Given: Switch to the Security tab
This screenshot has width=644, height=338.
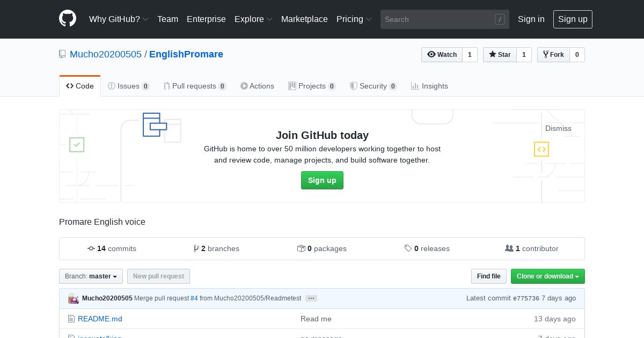Looking at the screenshot, I should coord(373,86).
